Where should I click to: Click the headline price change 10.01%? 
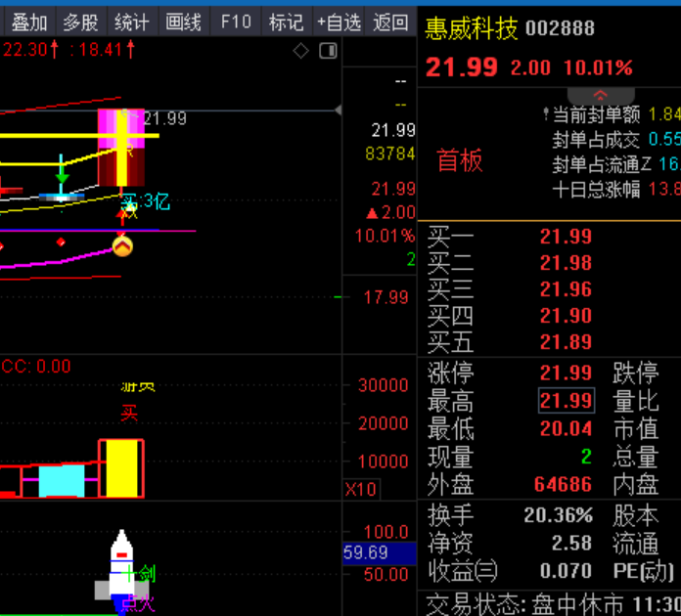click(598, 68)
